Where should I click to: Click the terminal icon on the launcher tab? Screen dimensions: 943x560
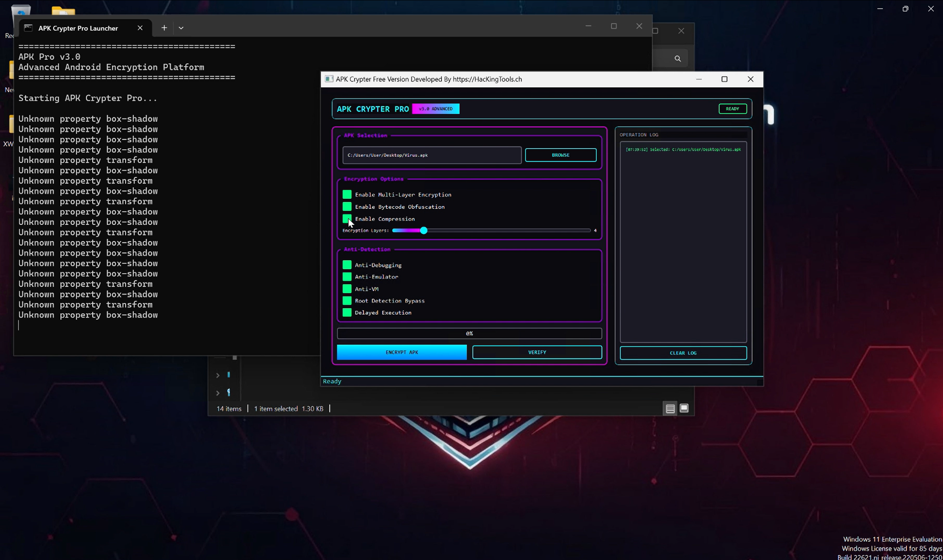[28, 28]
